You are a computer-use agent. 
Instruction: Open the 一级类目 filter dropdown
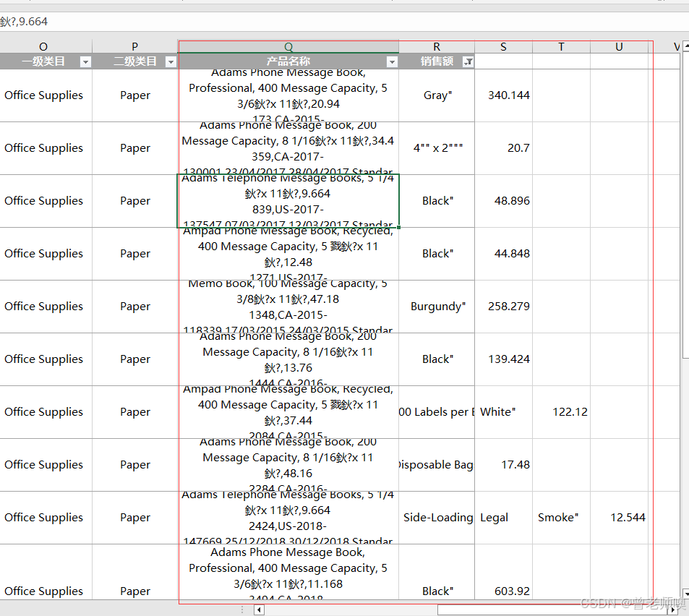tap(86, 62)
